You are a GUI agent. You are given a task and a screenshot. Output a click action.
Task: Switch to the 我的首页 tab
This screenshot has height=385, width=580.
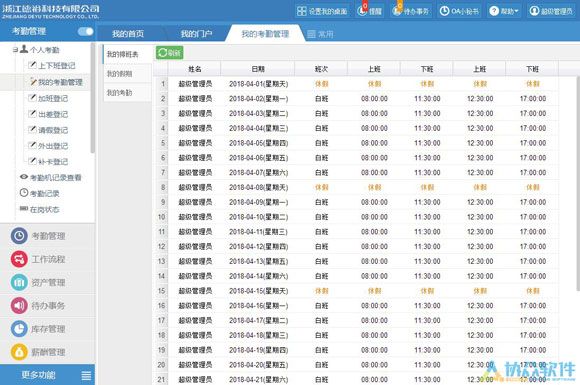pyautogui.click(x=128, y=34)
